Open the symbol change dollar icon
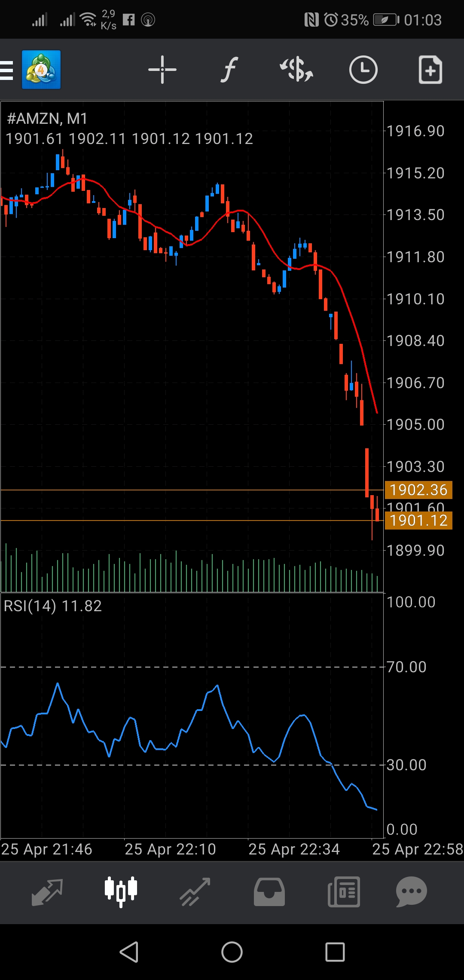Image resolution: width=464 pixels, height=980 pixels. pos(296,70)
